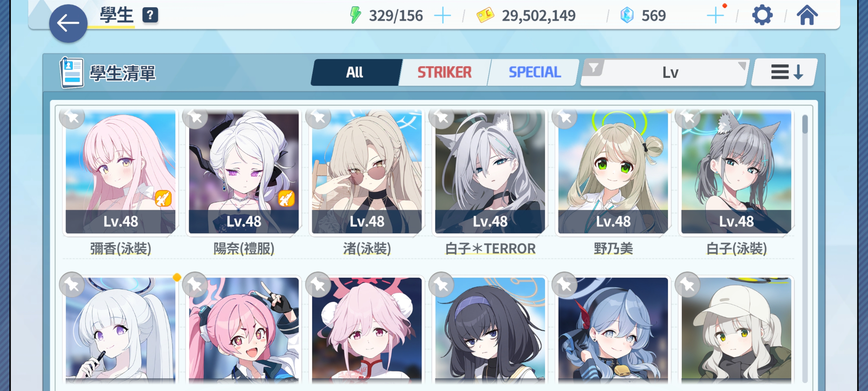Click the green energy bolt icon

point(356,15)
